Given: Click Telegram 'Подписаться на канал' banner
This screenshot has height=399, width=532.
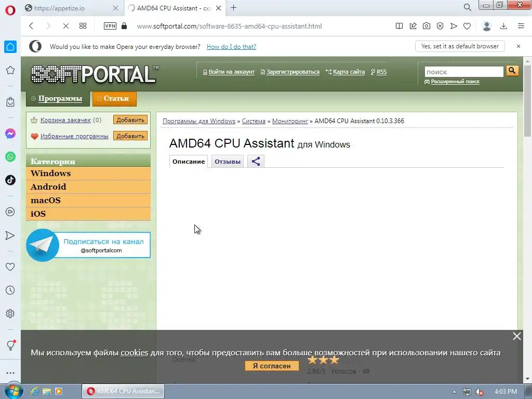Looking at the screenshot, I should pos(88,245).
